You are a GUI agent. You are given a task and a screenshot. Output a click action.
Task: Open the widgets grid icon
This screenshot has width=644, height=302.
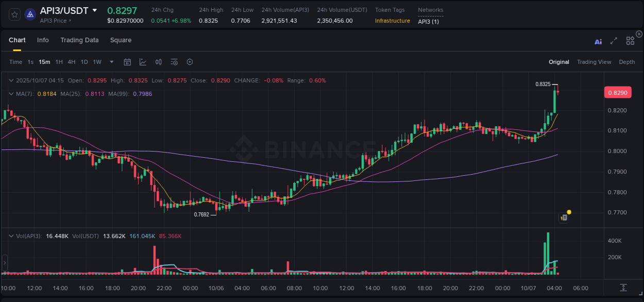(x=630, y=41)
